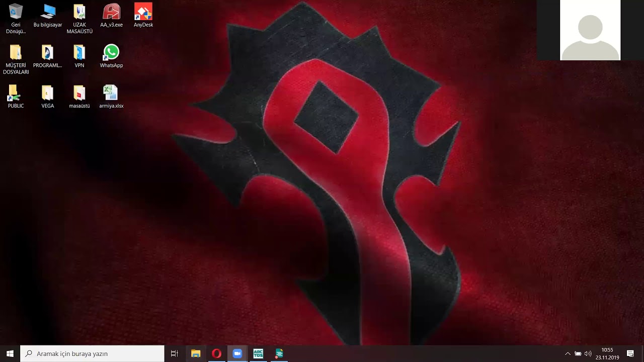The height and width of the screenshot is (362, 644).
Task: Open the ARC TDS taskbar app
Action: 258,353
